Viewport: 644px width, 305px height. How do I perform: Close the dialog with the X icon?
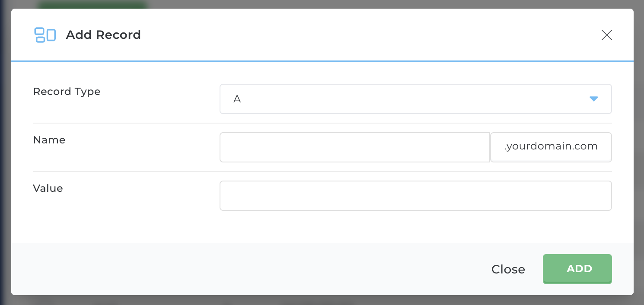click(x=607, y=35)
